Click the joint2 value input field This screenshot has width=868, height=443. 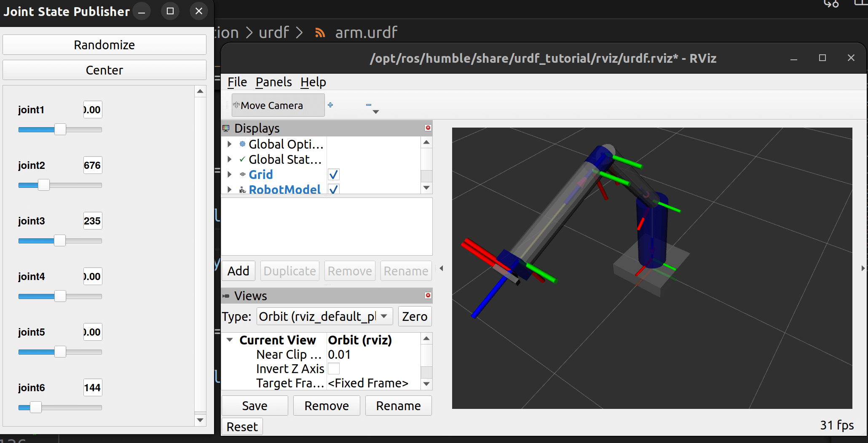click(x=92, y=165)
